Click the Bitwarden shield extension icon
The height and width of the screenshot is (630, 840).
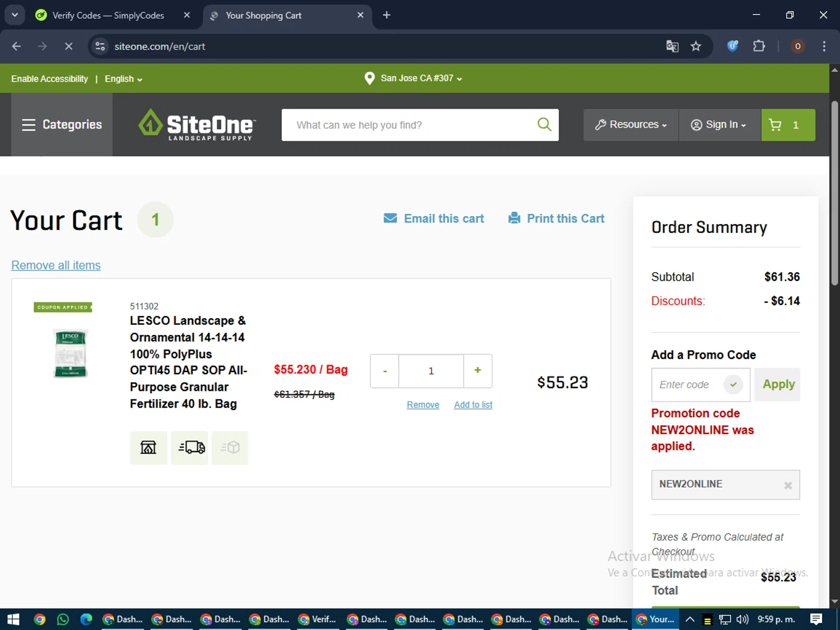tap(732, 46)
